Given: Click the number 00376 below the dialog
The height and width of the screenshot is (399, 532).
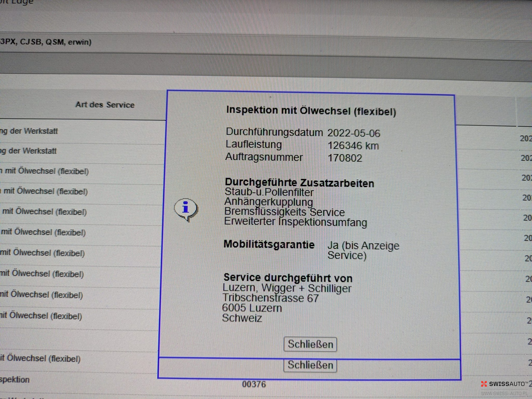Looking at the screenshot, I should pos(254,384).
